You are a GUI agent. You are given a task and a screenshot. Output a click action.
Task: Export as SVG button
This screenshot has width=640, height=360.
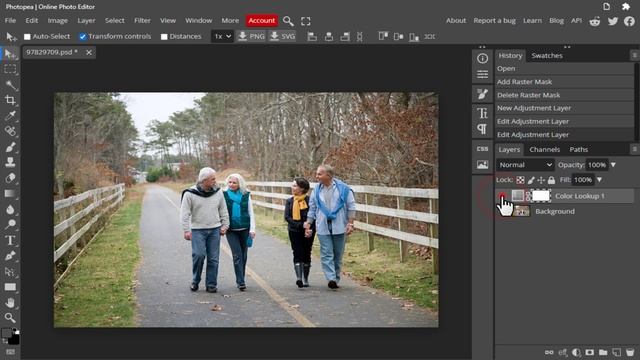click(282, 37)
